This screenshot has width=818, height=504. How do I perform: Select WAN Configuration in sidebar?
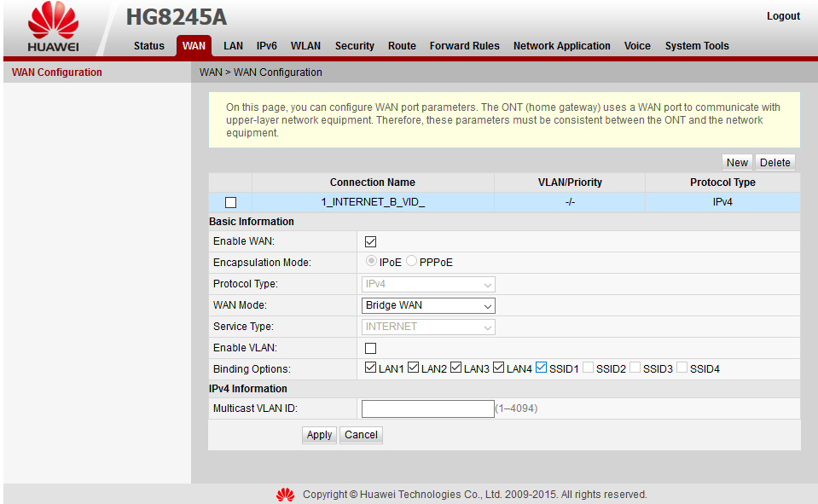pyautogui.click(x=57, y=72)
